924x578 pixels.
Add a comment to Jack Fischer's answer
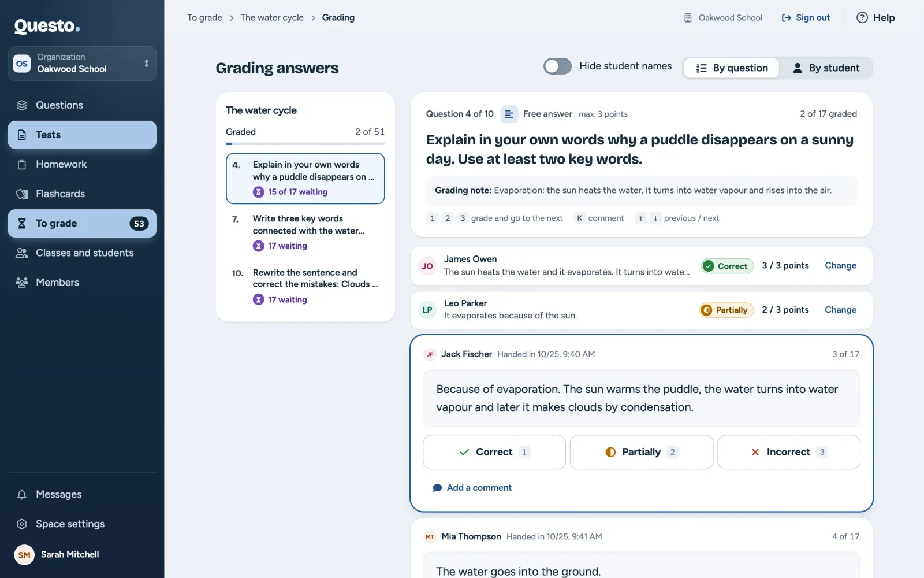coord(472,488)
